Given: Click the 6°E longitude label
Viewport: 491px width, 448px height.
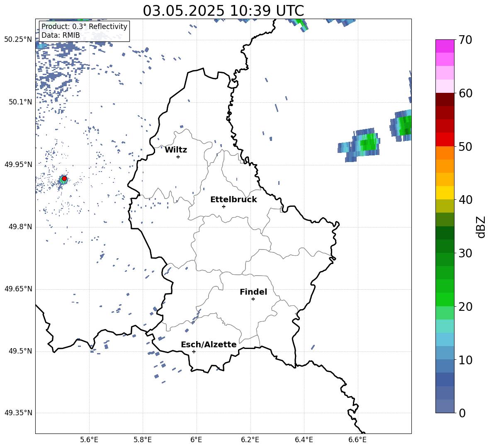Looking at the screenshot, I should tap(196, 440).
